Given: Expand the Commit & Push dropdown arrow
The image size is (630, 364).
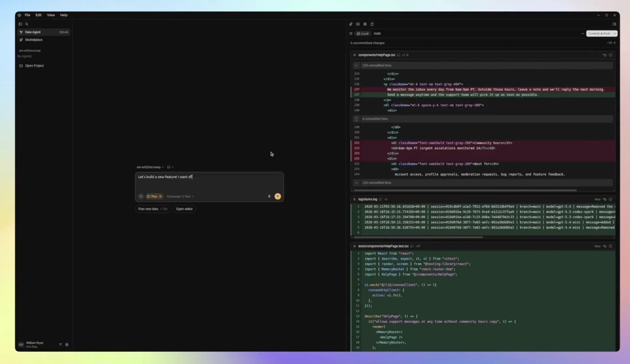Looking at the screenshot, I should (614, 33).
